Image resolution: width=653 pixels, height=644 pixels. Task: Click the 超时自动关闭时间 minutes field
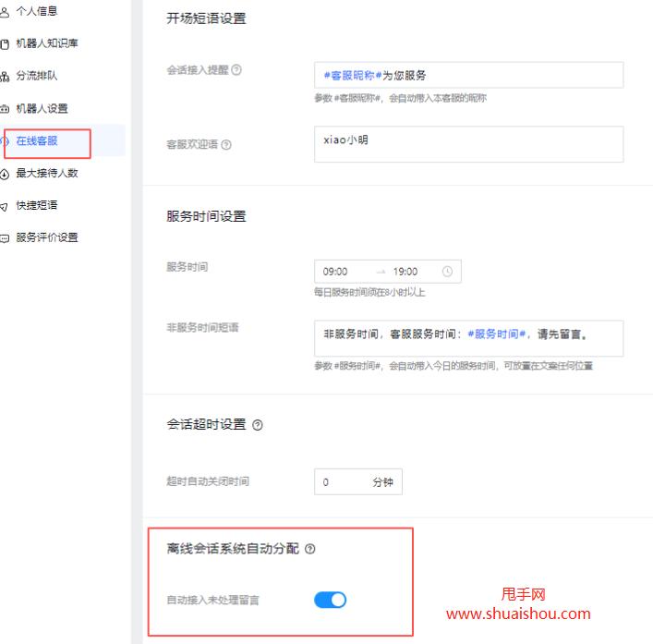click(340, 482)
